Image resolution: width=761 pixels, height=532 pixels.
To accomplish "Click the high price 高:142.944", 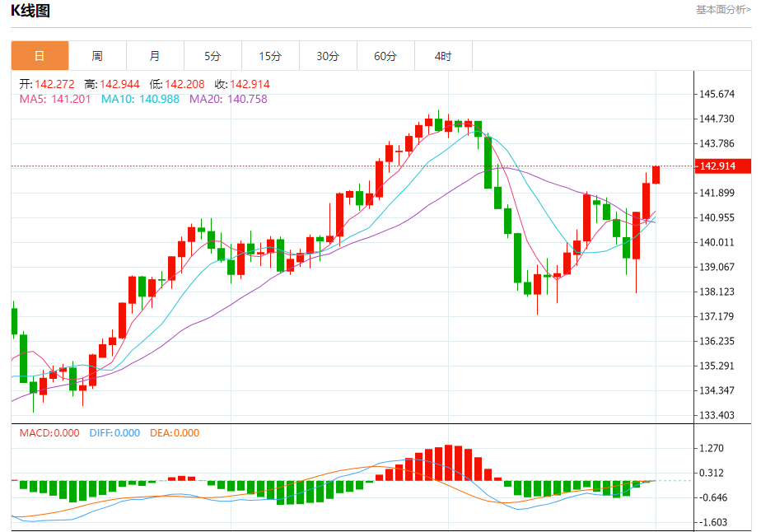I will [x=112, y=84].
